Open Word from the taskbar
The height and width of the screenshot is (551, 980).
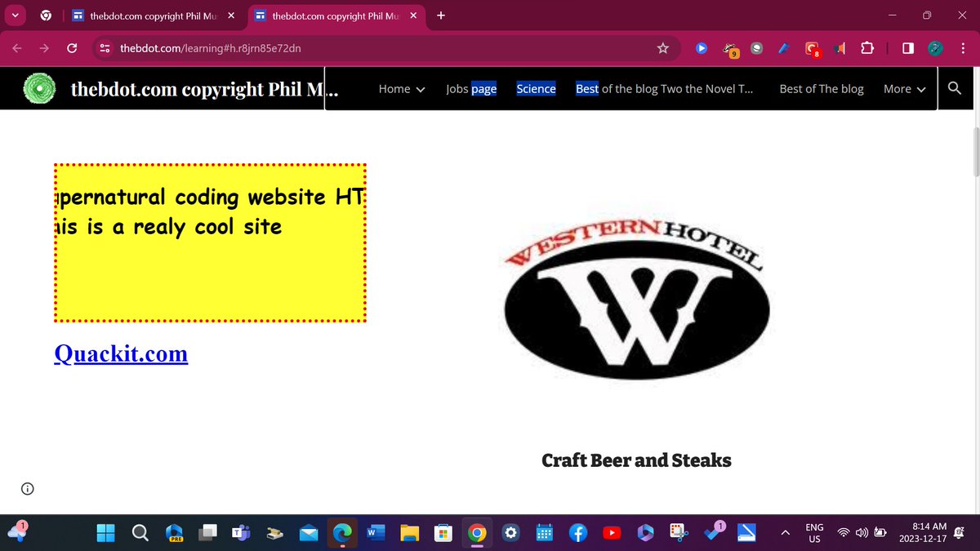click(376, 533)
